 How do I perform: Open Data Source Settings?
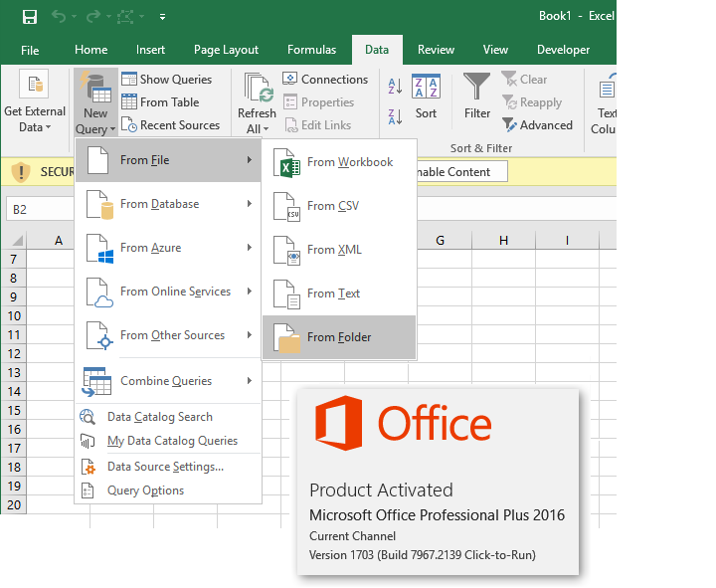point(168,467)
